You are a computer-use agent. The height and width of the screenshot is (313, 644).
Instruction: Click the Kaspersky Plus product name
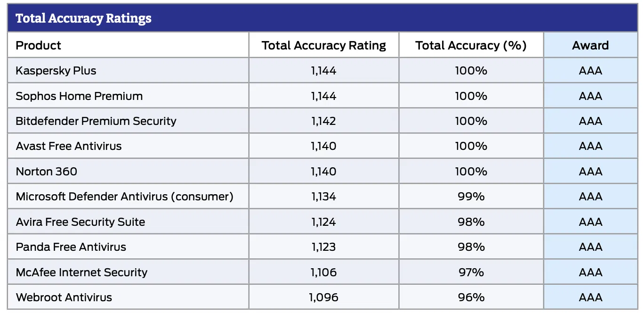coord(56,71)
